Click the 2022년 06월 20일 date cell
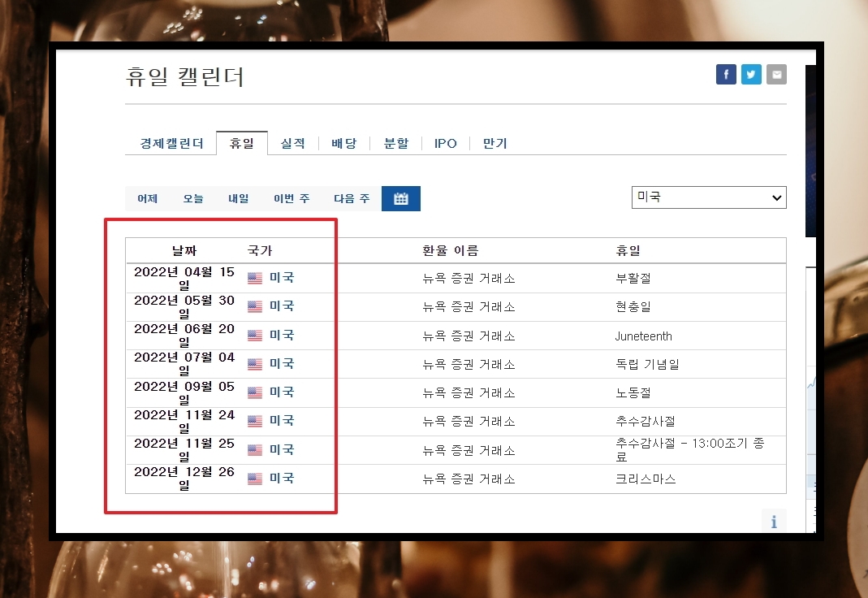 point(184,335)
